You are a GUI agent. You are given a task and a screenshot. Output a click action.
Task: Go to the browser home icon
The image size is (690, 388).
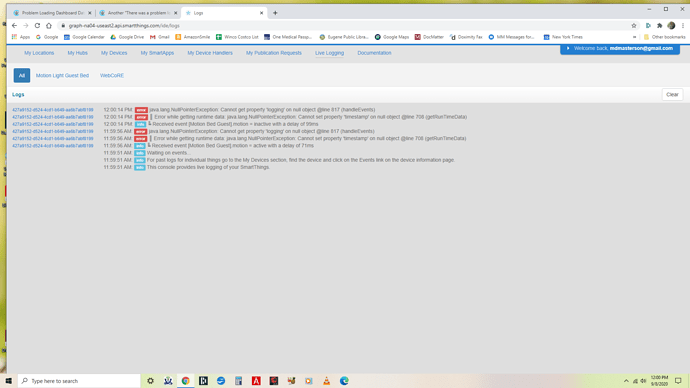click(x=49, y=26)
